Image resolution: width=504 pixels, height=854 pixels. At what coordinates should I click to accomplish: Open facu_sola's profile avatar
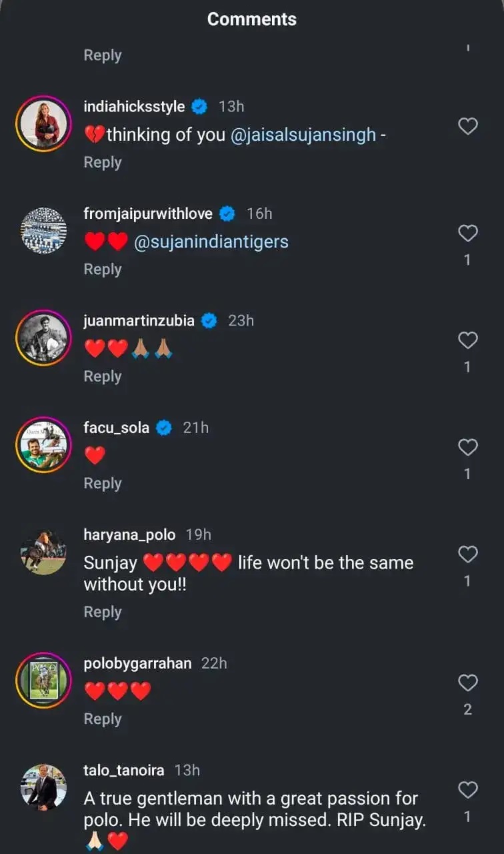coord(43,444)
